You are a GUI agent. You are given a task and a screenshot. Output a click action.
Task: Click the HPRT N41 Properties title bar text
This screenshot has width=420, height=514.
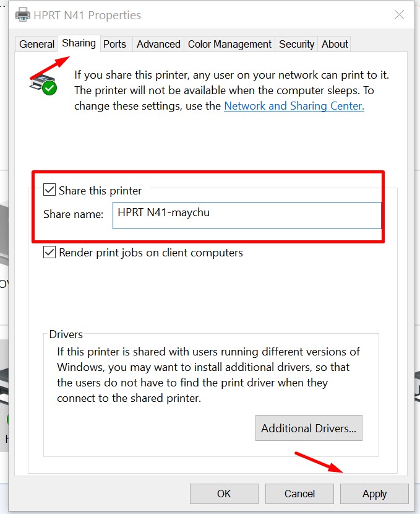[88, 15]
